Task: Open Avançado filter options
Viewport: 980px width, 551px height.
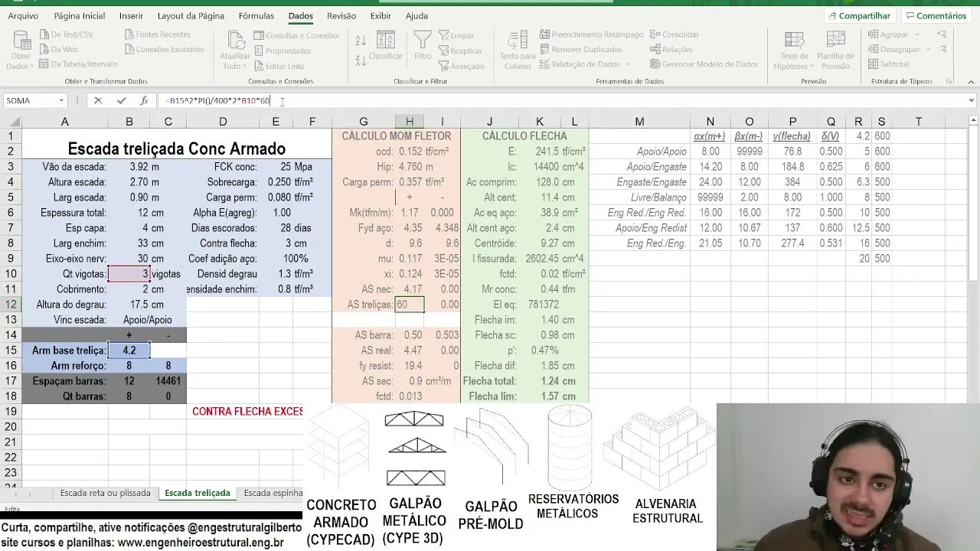Action: coord(462,66)
